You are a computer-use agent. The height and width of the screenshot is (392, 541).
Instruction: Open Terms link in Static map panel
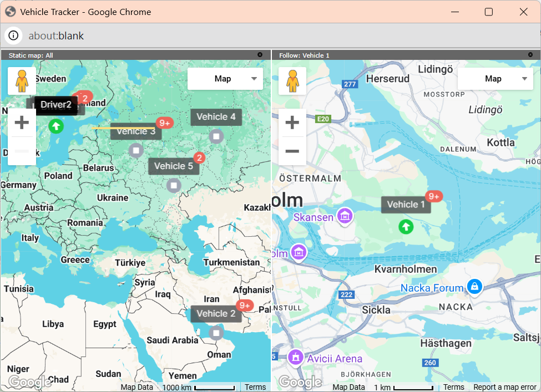255,387
